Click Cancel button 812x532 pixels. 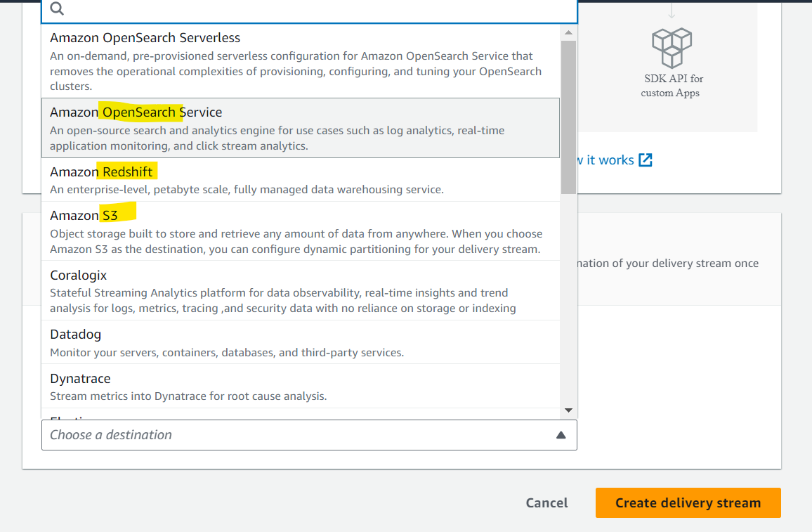[547, 503]
